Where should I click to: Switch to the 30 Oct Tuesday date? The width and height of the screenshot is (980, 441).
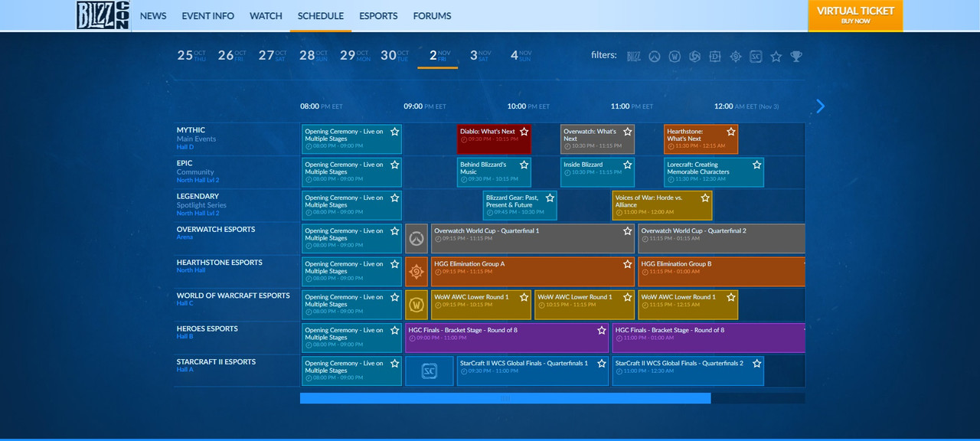tap(395, 55)
